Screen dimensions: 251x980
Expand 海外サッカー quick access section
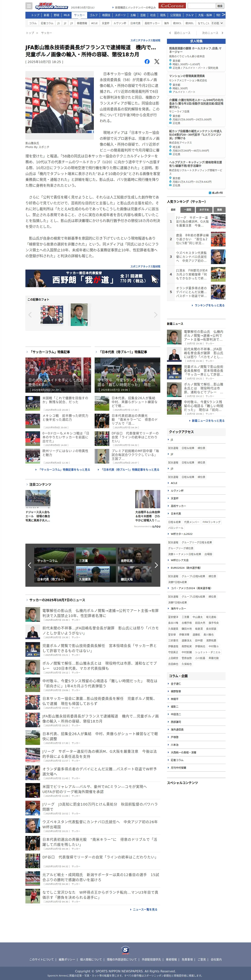tap(196, 608)
